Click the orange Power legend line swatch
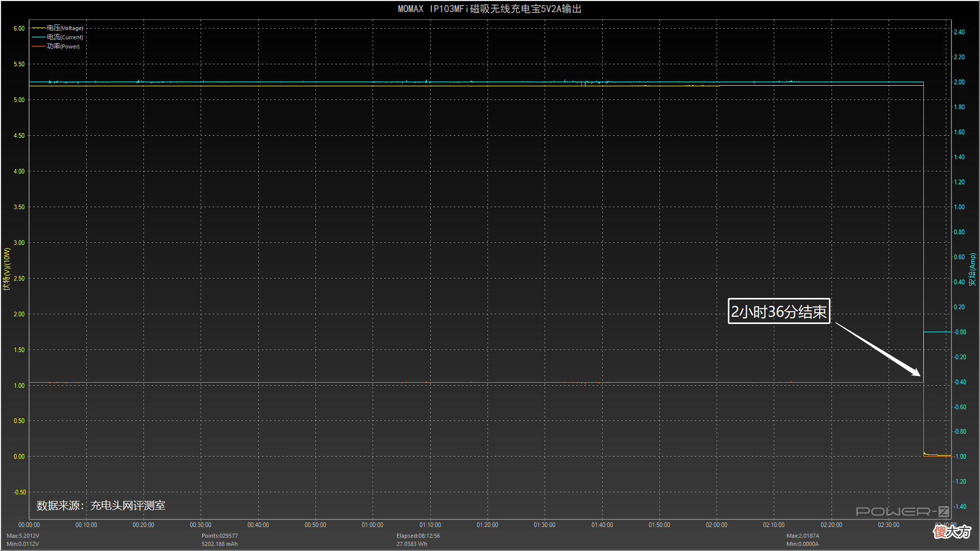This screenshot has width=980, height=551. pyautogui.click(x=39, y=46)
